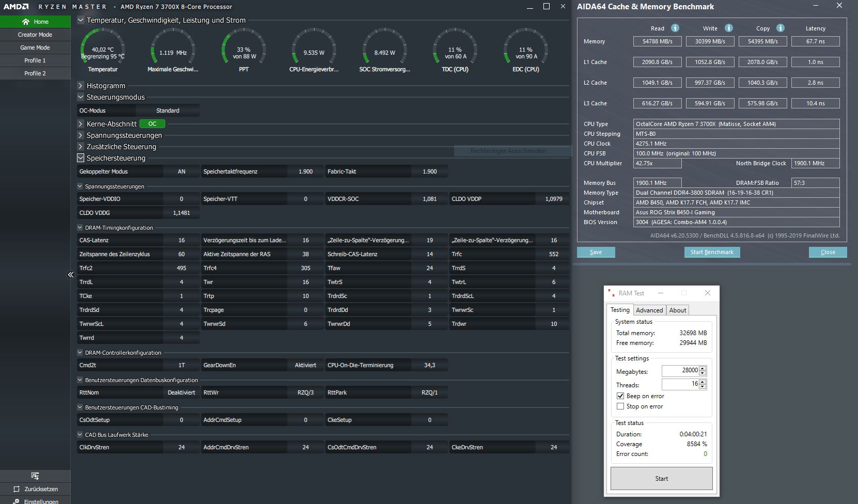Click the RAM Test app icon in title bar
Viewport: 858px width, 504px height.
click(x=612, y=293)
